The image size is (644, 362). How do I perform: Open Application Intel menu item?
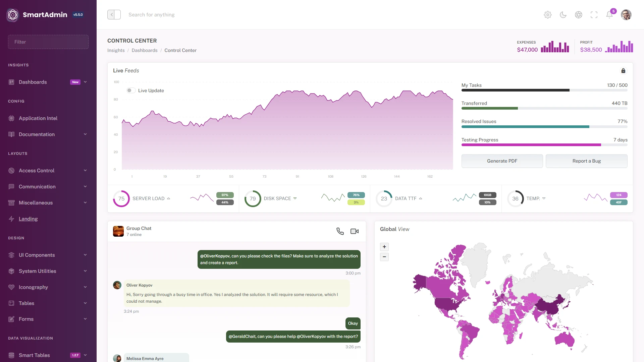pos(48,118)
